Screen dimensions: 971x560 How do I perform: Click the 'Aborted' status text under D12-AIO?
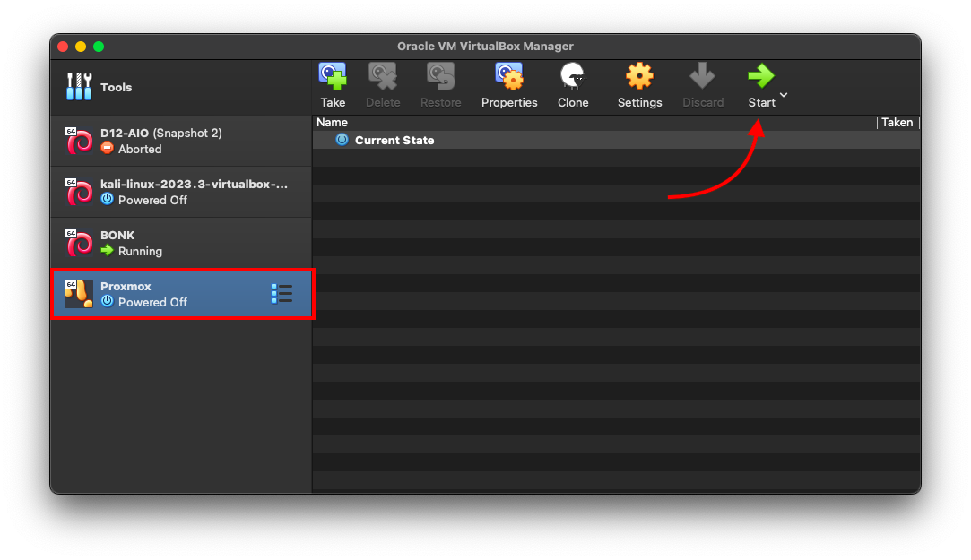(140, 149)
